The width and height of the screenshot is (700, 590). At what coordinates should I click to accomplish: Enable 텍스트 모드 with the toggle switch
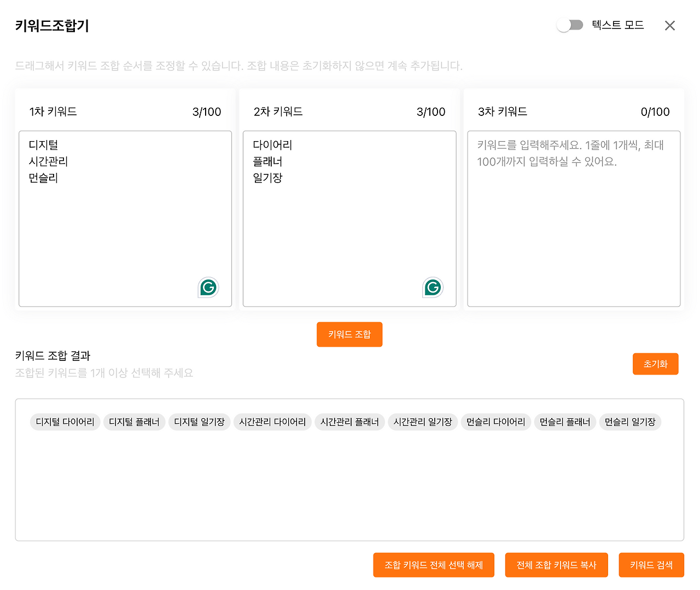coord(570,25)
